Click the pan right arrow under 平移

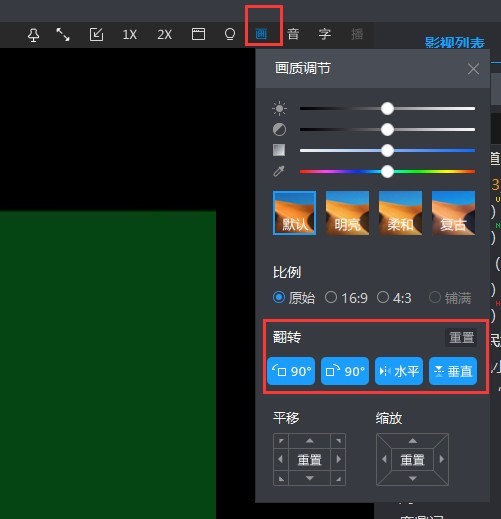tap(339, 459)
